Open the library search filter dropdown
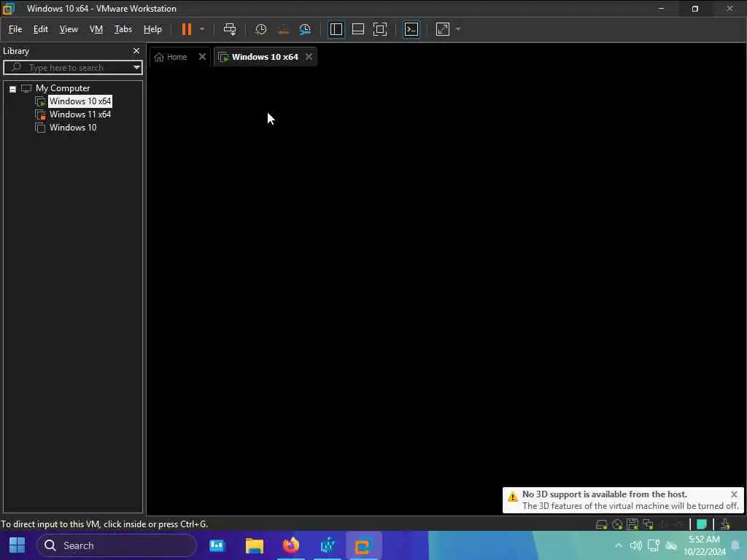 (x=136, y=68)
